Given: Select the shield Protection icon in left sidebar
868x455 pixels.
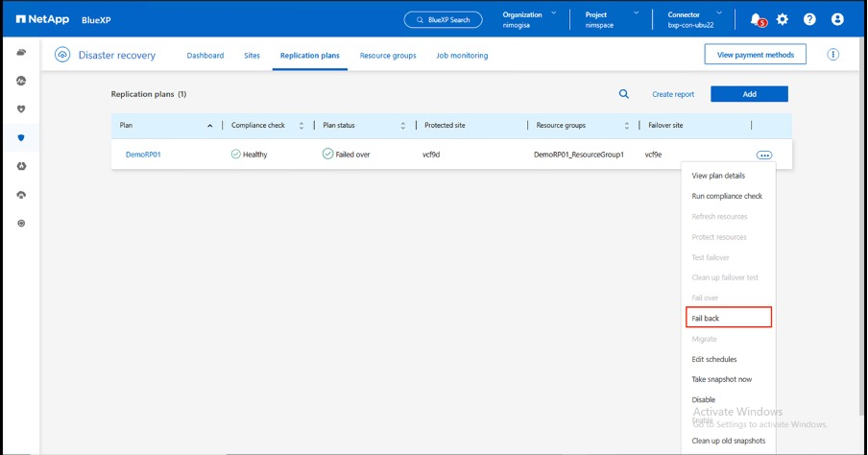Looking at the screenshot, I should tap(21, 137).
